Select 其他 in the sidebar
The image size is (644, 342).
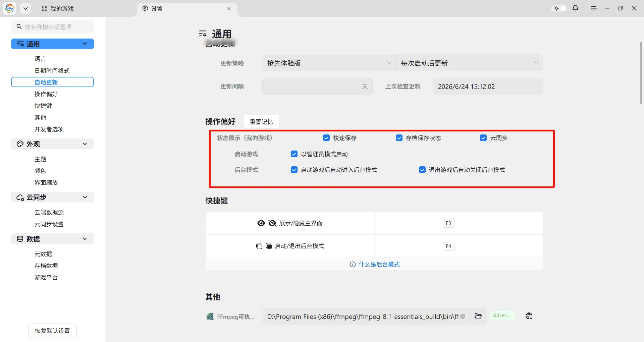[x=40, y=118]
